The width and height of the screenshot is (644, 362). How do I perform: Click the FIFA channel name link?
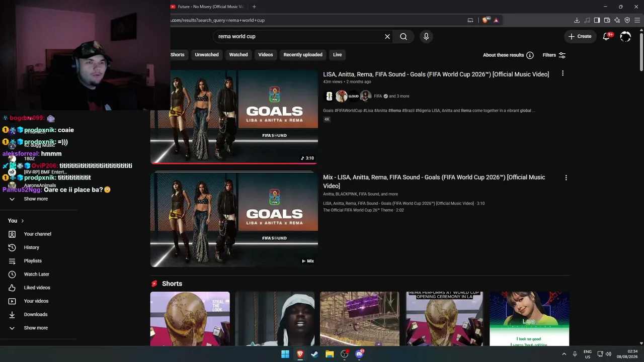pos(378,96)
